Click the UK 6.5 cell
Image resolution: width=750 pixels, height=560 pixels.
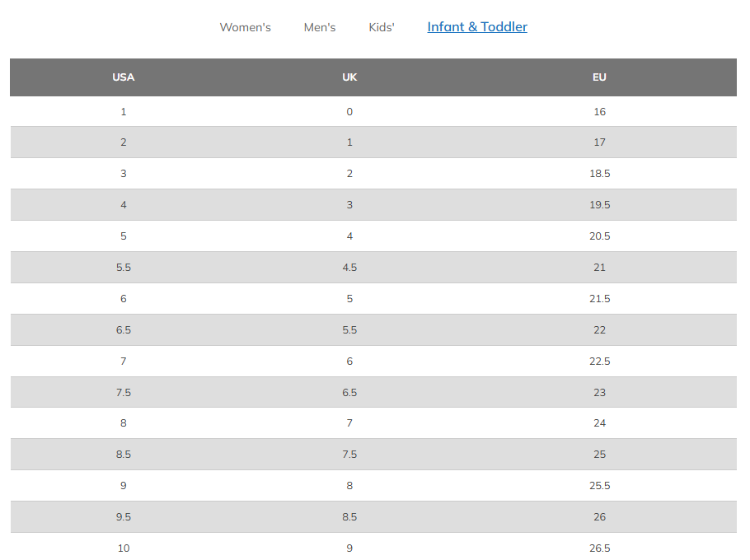tap(349, 393)
